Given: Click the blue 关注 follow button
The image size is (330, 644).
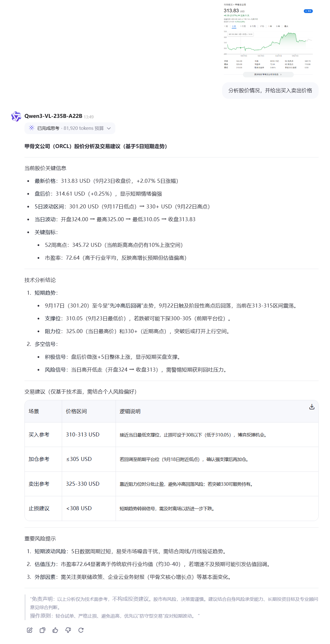Looking at the screenshot, I should coord(308,11).
